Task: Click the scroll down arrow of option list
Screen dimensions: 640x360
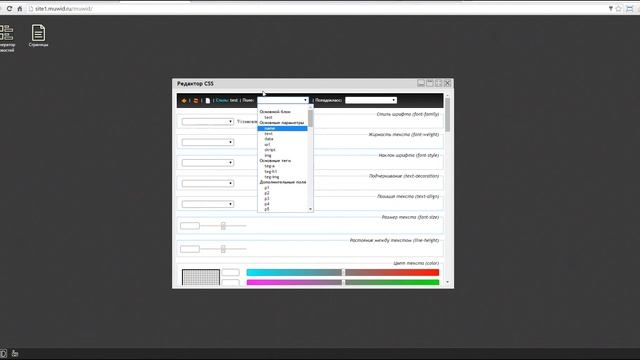Action: tap(311, 209)
